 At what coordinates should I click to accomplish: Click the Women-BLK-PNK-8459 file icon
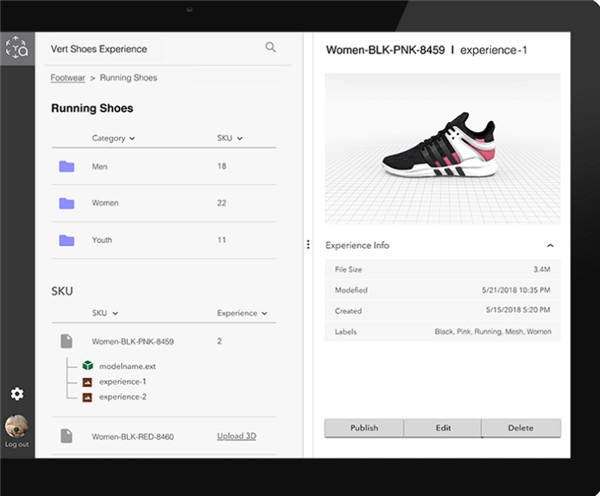66,342
